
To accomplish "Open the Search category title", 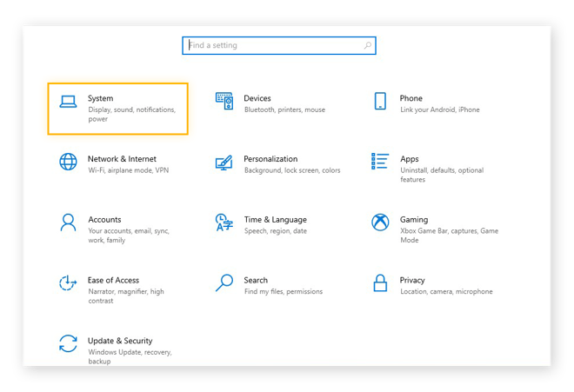I will point(256,281).
